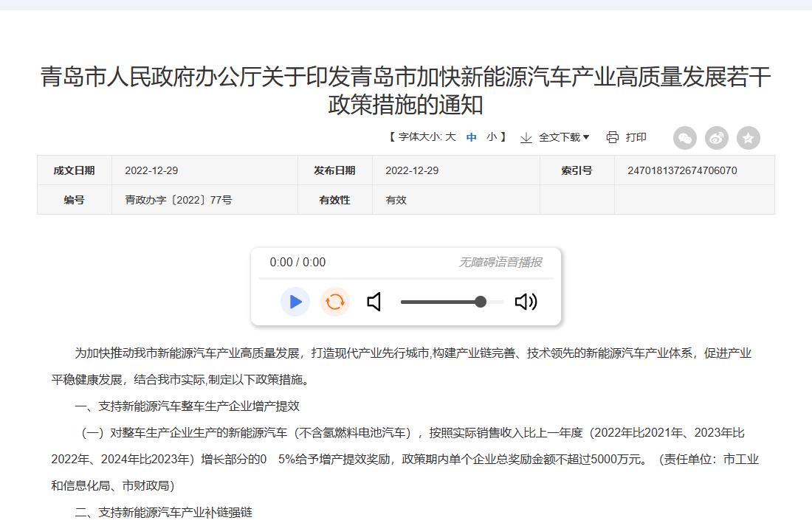The image size is (812, 523).
Task: Click the index number 2470181372674706070
Action: tap(682, 170)
